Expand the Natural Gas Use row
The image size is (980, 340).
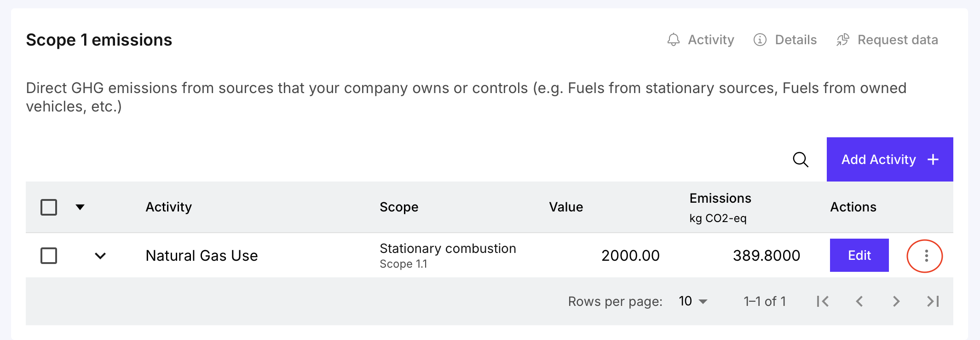click(100, 256)
